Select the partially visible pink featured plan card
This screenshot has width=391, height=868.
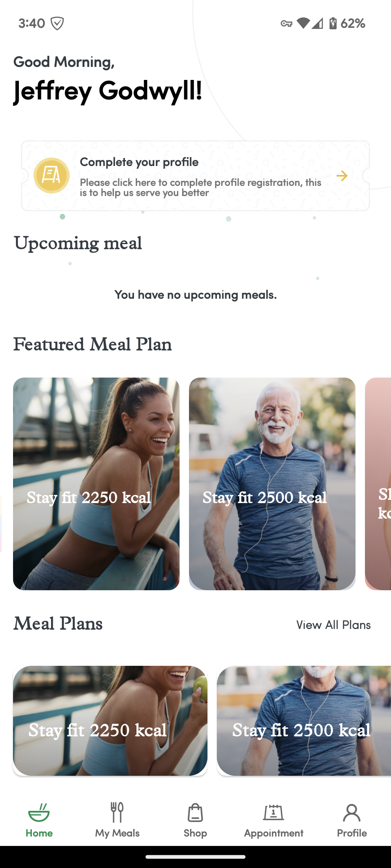[x=378, y=484]
